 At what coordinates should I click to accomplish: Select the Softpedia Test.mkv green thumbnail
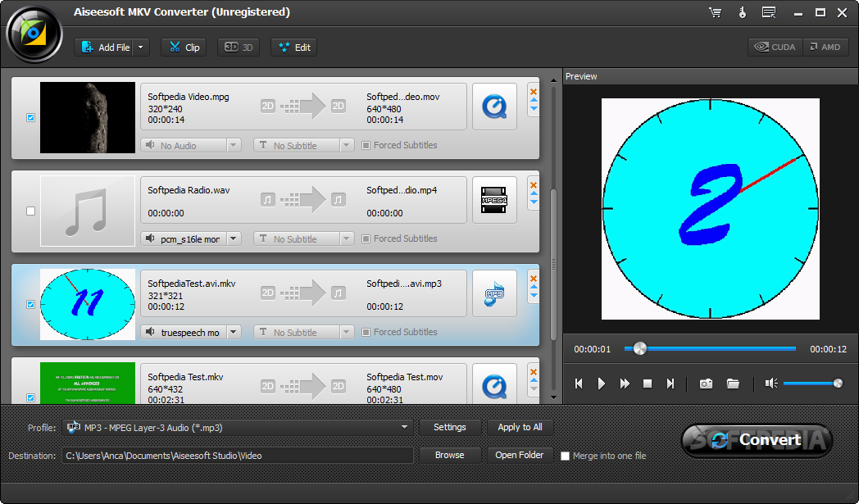(x=88, y=383)
